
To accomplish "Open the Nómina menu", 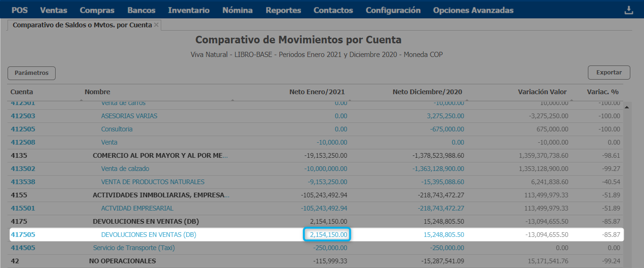I will click(237, 10).
